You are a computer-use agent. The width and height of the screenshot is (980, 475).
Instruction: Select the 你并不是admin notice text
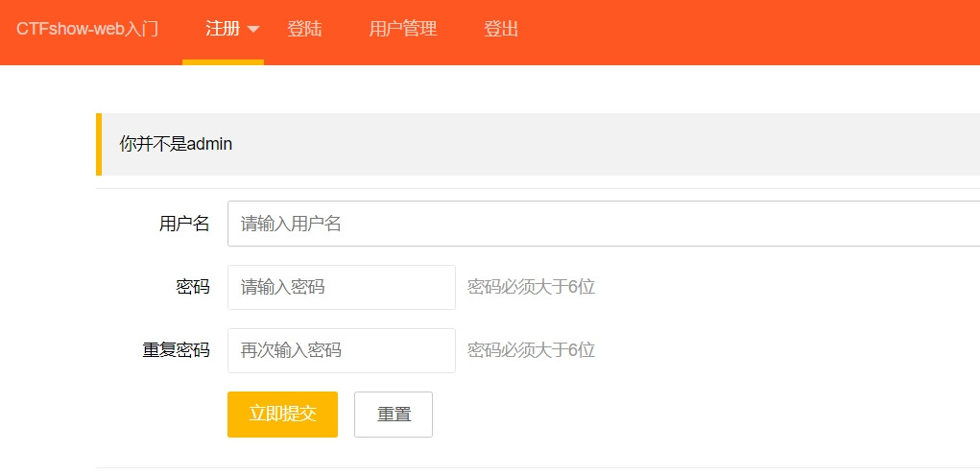pos(177,144)
